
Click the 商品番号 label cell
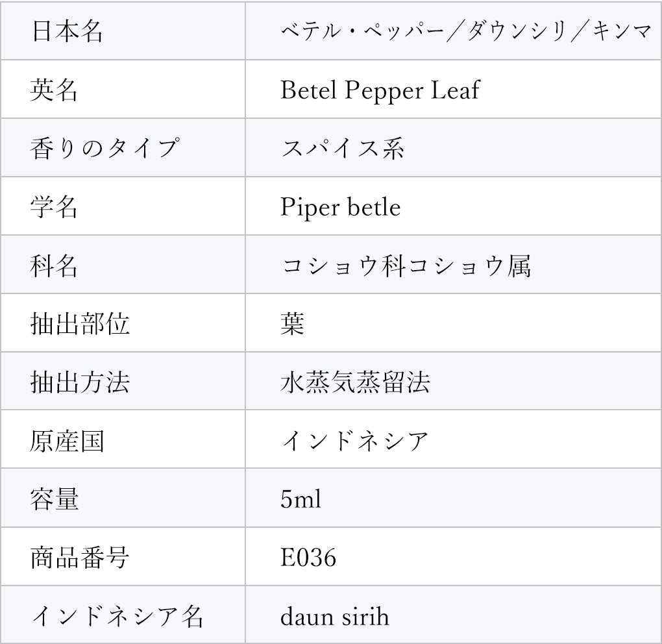(x=80, y=557)
